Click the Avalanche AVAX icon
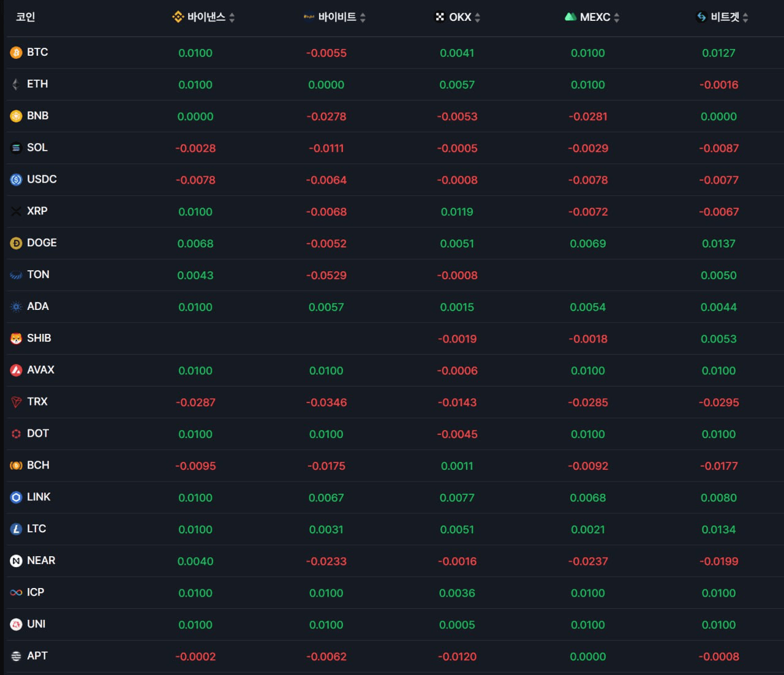Image resolution: width=784 pixels, height=675 pixels. (x=16, y=371)
